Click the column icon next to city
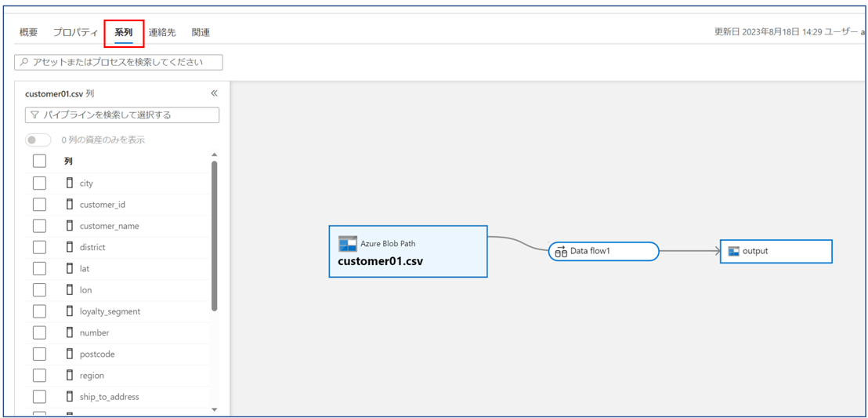This screenshot has height=418, width=868. coord(70,183)
